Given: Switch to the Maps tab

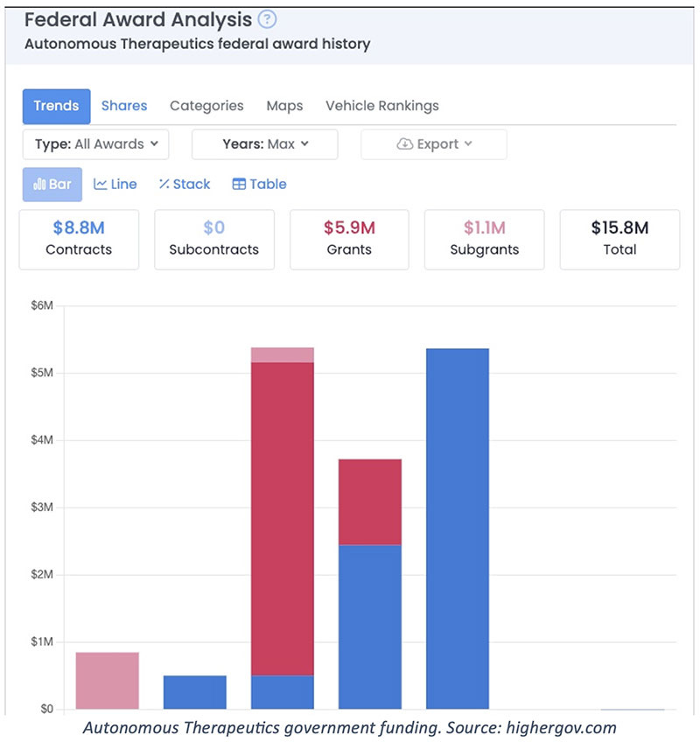Looking at the screenshot, I should click(284, 106).
